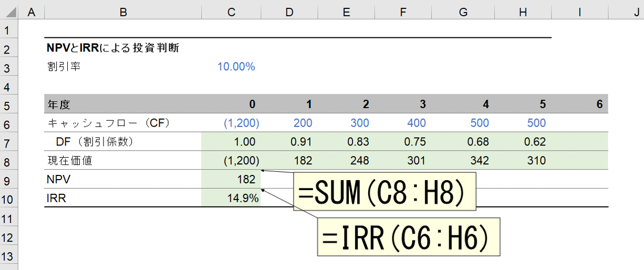Click the キャッシュフロー（CF） label cell
This screenshot has width=644, height=270.
[123, 123]
